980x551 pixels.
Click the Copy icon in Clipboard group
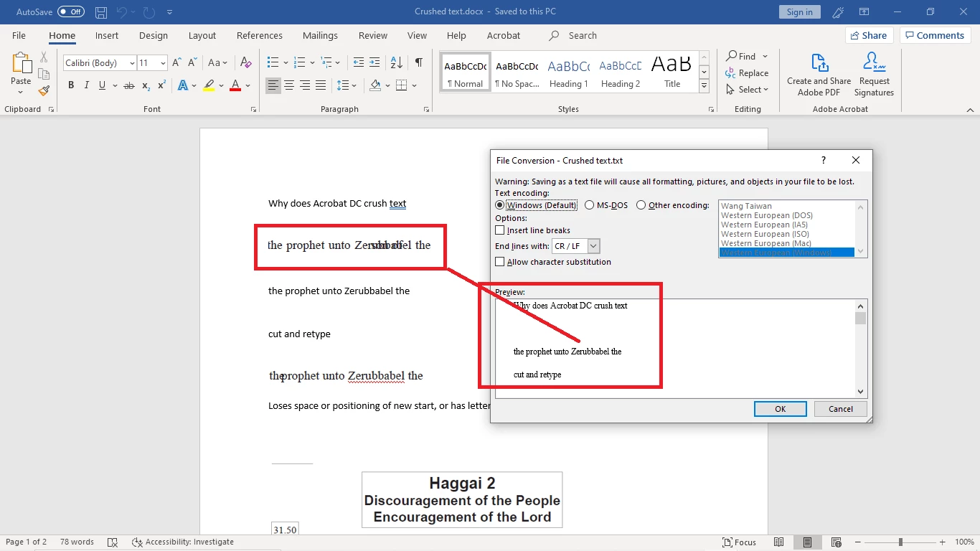tap(44, 74)
